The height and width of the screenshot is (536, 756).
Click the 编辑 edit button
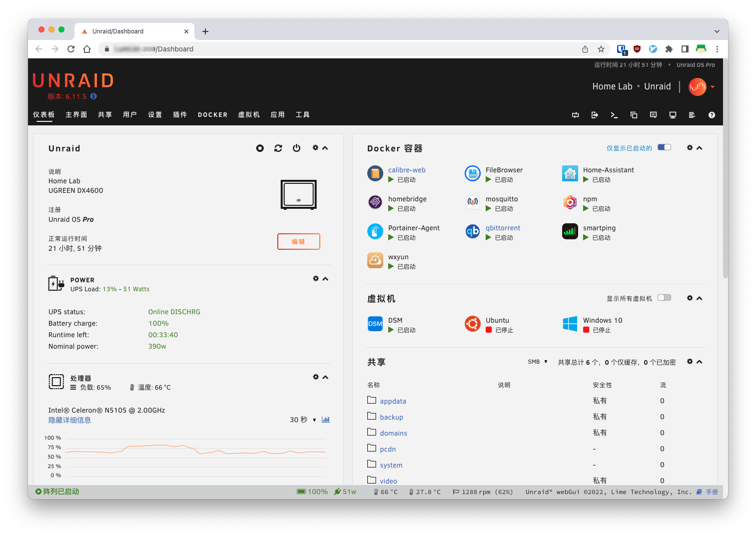[x=298, y=241]
